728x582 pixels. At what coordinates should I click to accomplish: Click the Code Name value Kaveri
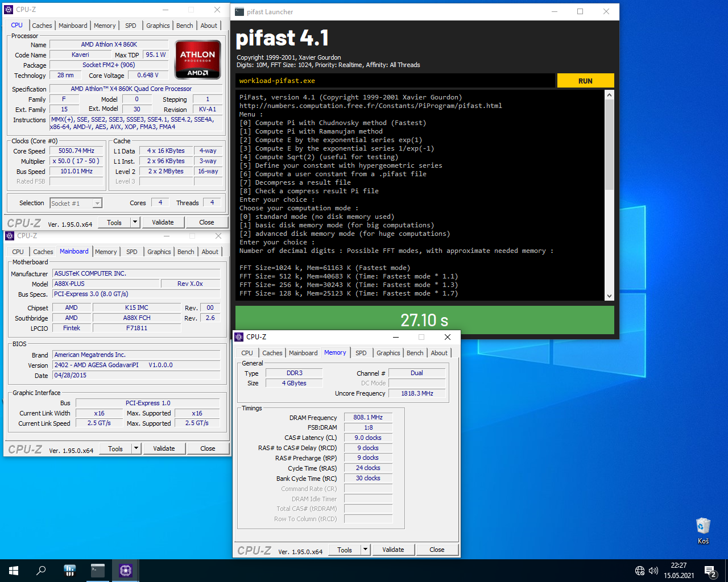click(80, 55)
